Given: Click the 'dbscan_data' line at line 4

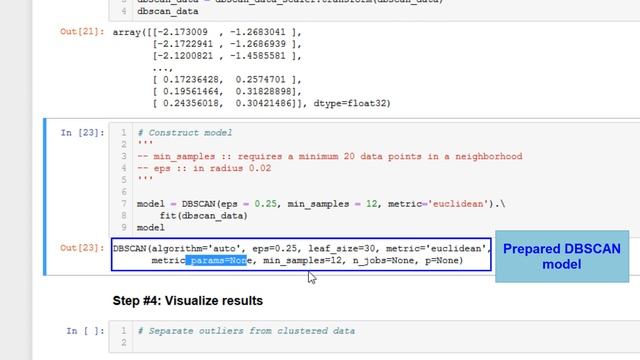Looking at the screenshot, I should [168, 11].
